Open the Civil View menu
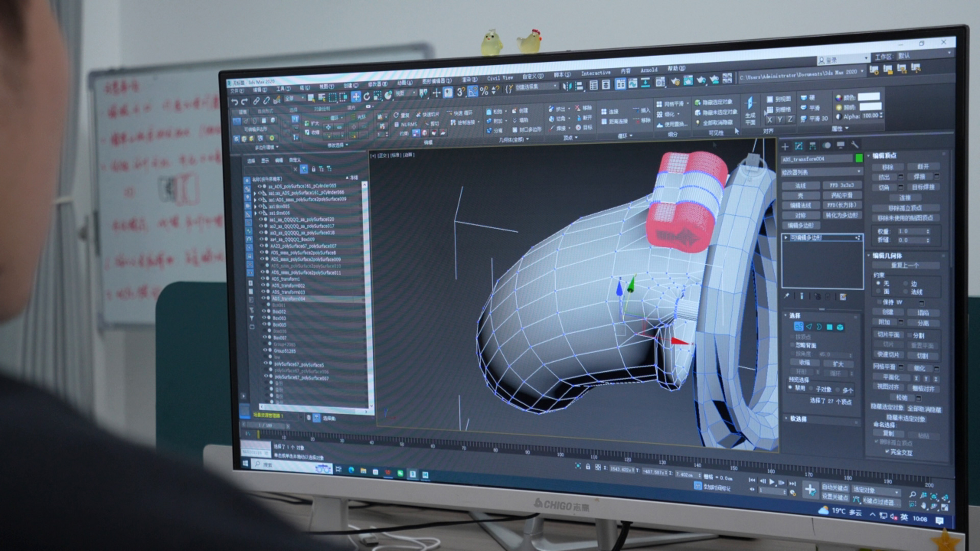 [499, 78]
